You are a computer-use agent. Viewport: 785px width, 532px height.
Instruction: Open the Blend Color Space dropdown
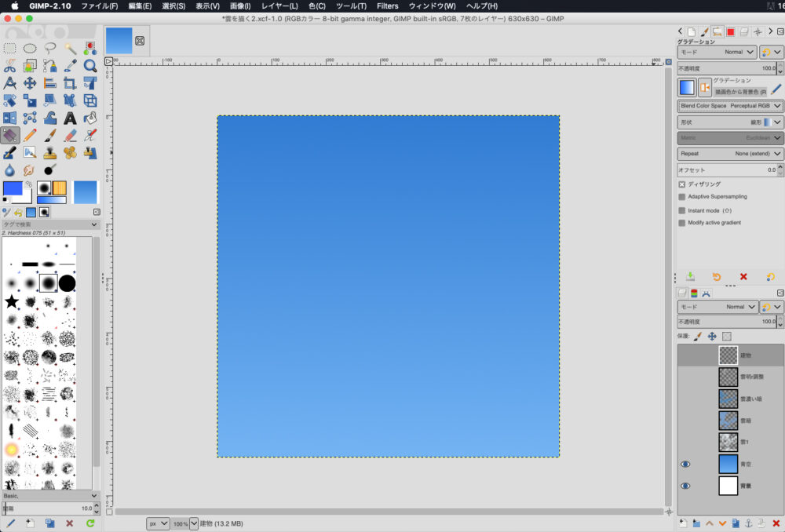[x=731, y=105]
